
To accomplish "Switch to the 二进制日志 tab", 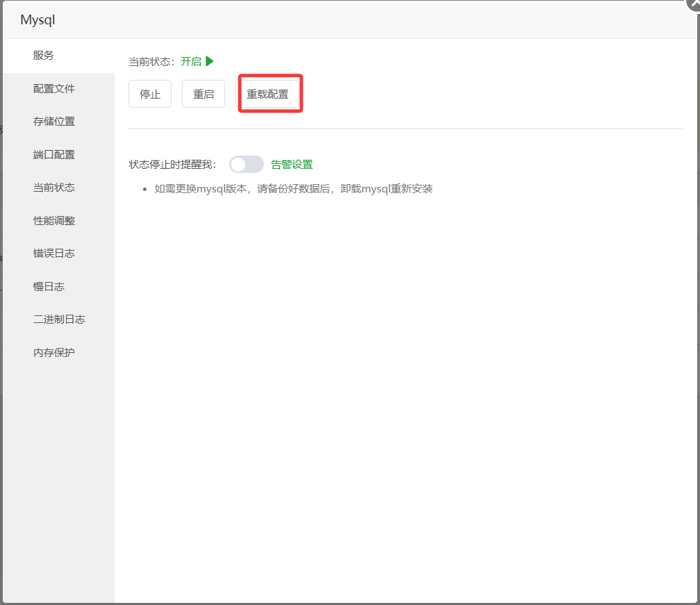I will 59,320.
